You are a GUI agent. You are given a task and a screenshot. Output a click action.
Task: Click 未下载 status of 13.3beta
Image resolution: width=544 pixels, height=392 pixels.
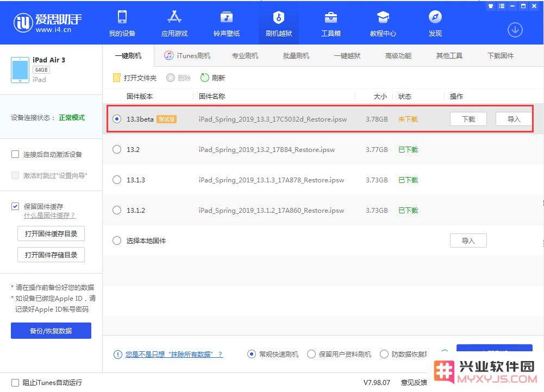(x=408, y=119)
